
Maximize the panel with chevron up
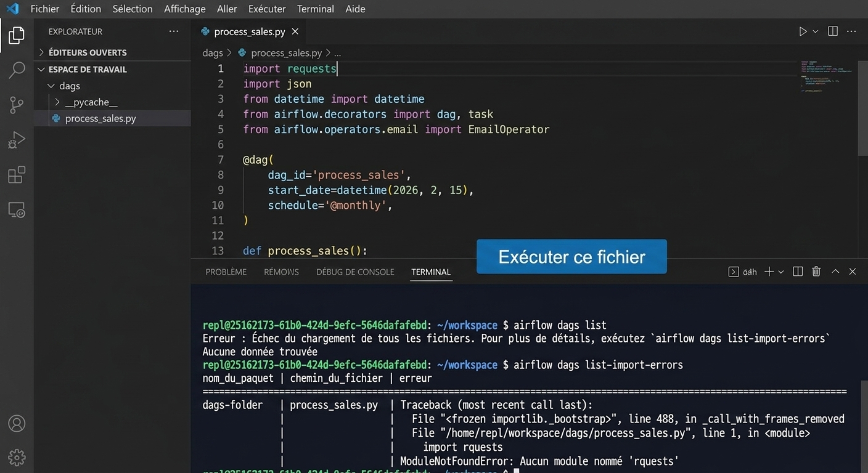[835, 272]
